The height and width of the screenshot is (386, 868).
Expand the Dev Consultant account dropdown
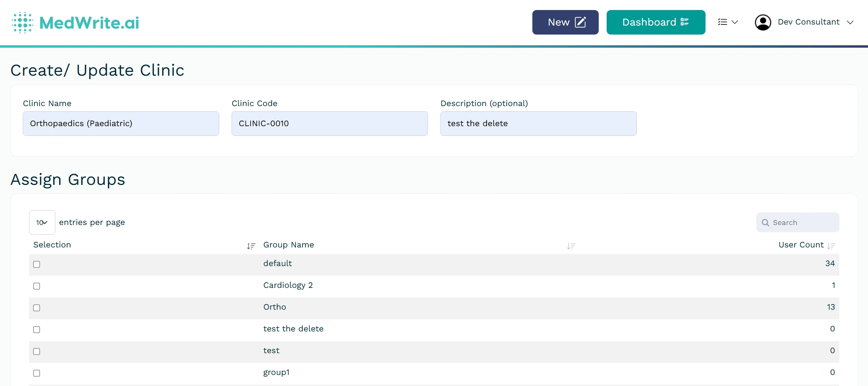850,23
